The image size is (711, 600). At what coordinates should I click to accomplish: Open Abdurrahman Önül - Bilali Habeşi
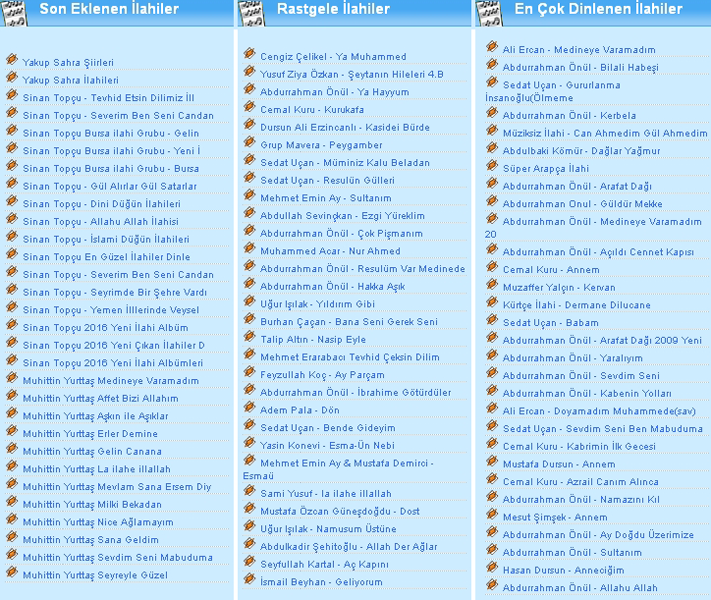580,68
